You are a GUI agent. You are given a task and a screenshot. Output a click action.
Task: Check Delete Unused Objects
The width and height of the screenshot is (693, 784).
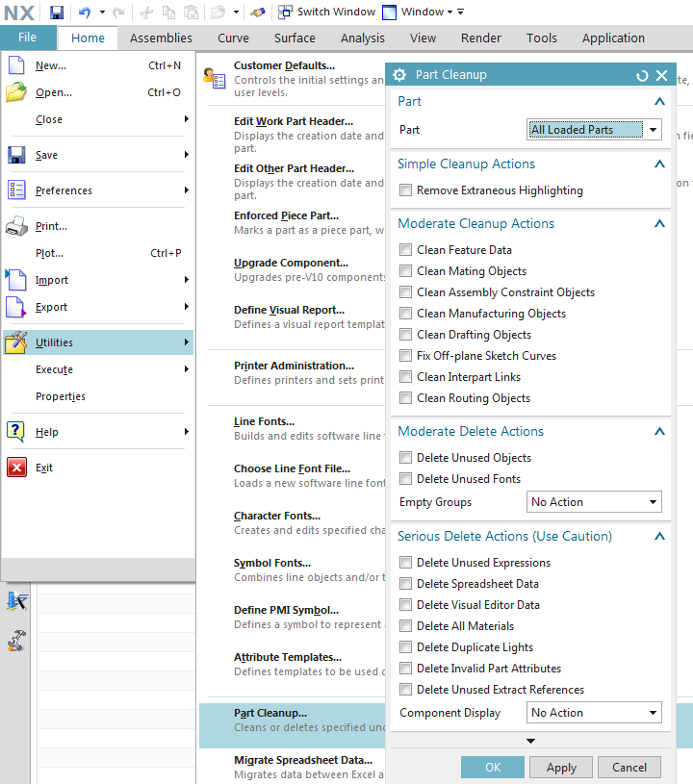click(406, 458)
